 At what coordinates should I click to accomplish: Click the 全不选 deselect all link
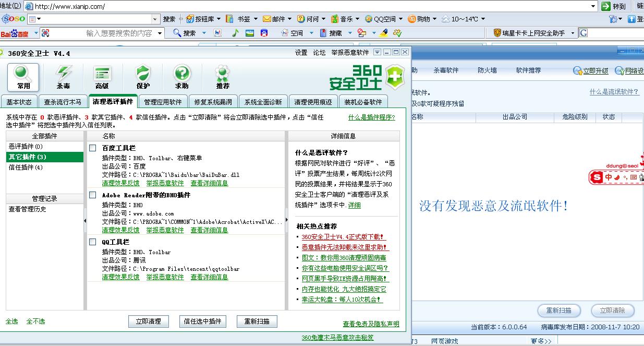[36, 321]
